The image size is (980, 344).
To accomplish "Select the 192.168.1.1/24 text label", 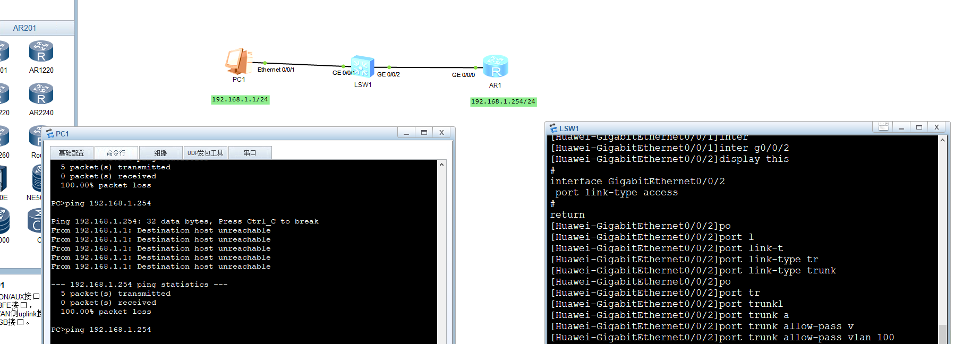I will [x=240, y=100].
